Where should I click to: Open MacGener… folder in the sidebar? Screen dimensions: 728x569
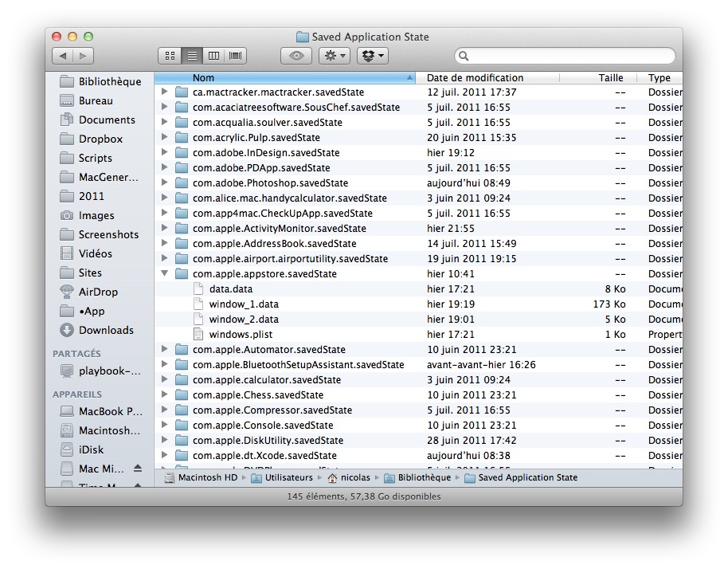[100, 177]
